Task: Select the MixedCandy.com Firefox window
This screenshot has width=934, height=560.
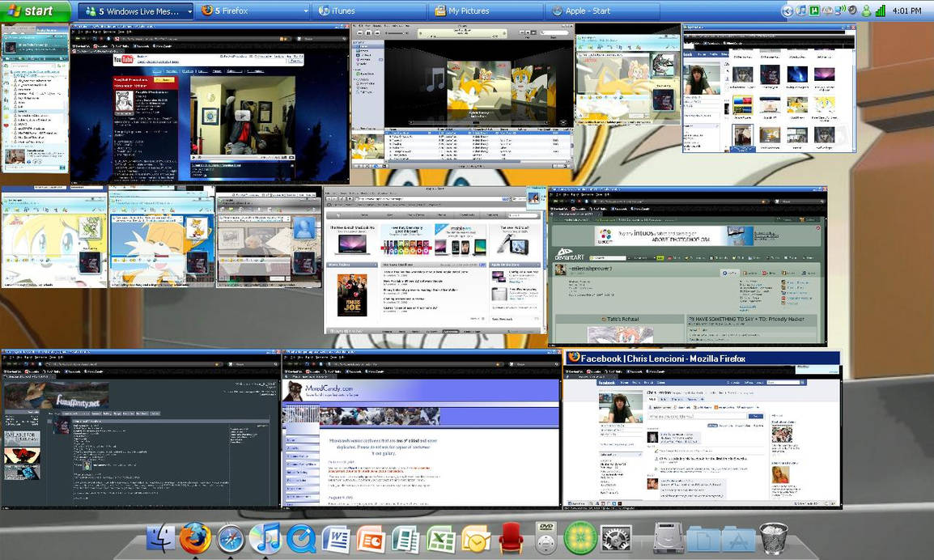Action: pos(421,429)
